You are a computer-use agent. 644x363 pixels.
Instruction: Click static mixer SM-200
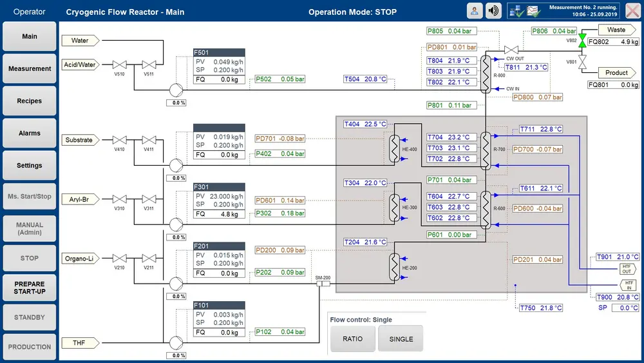323,284
